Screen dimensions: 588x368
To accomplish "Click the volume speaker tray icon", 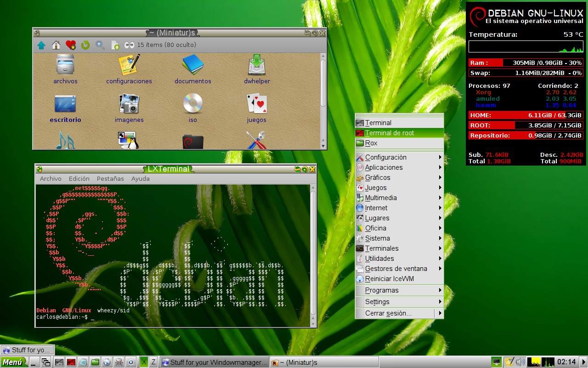I will [x=520, y=362].
